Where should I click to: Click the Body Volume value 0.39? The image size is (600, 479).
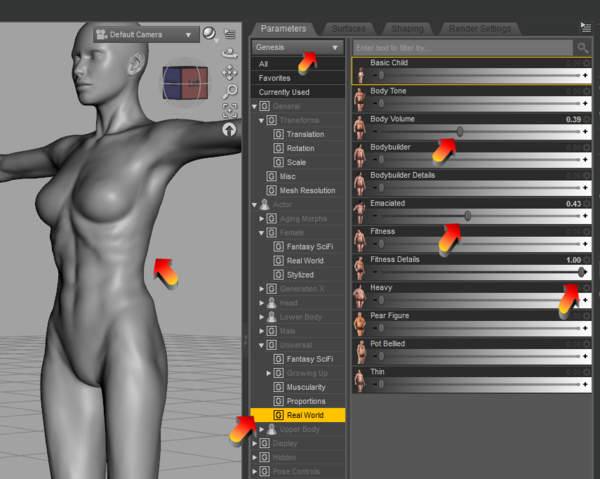click(x=573, y=119)
